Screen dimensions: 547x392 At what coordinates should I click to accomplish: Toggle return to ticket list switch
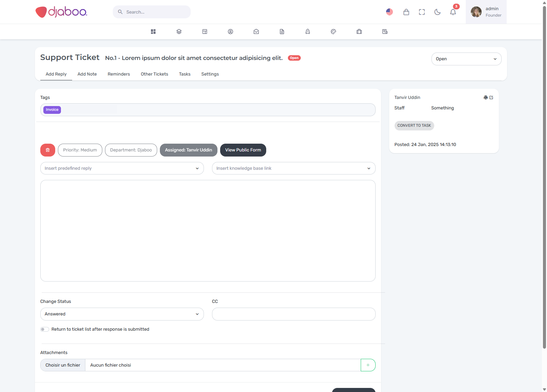click(45, 329)
